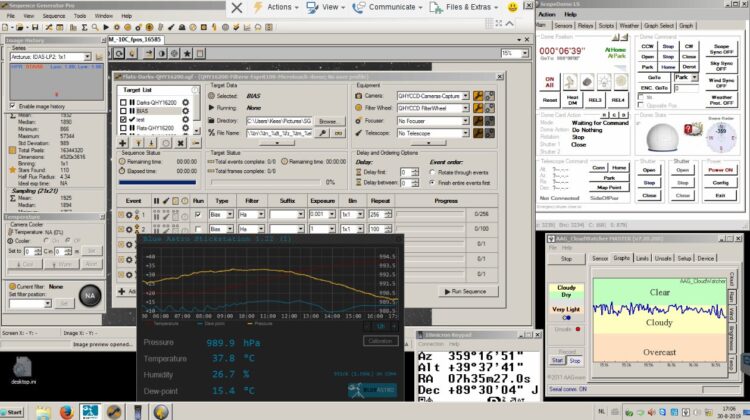The height and width of the screenshot is (420, 750).
Task: Click the Calibration button in Stickstation
Action: click(380, 341)
